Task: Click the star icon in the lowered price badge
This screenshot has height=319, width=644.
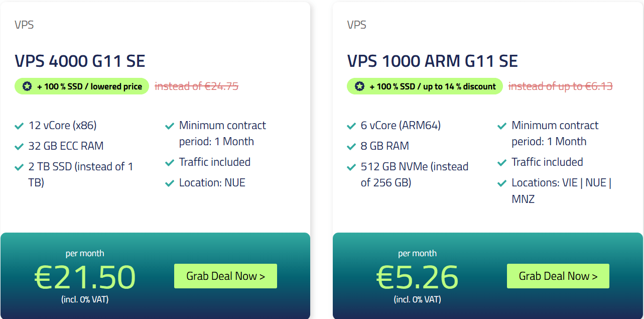Action: pyautogui.click(x=27, y=86)
